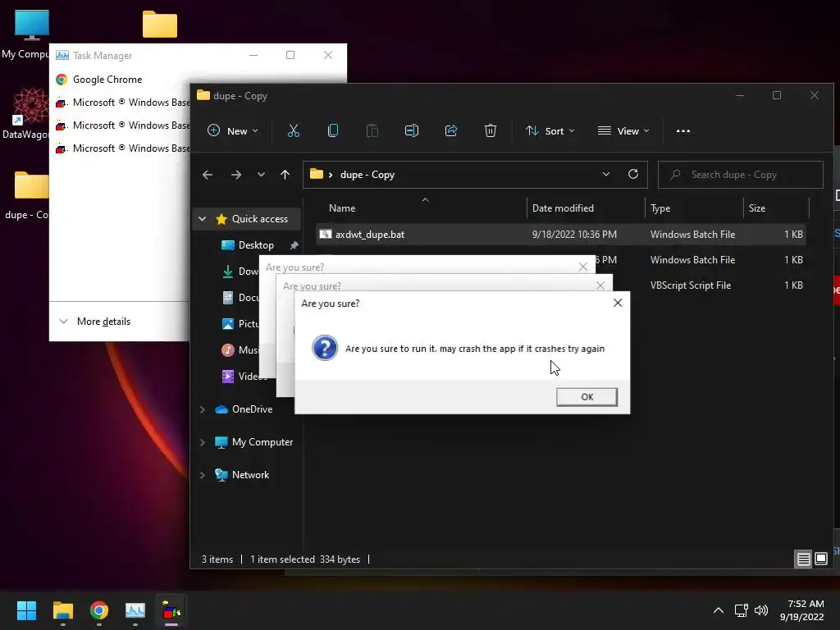Refresh the dupe - Copy folder view
This screenshot has height=630, width=840.
click(x=633, y=174)
